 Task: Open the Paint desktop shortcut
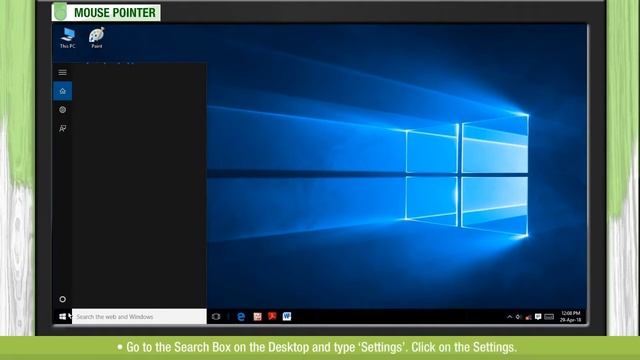coord(97,38)
